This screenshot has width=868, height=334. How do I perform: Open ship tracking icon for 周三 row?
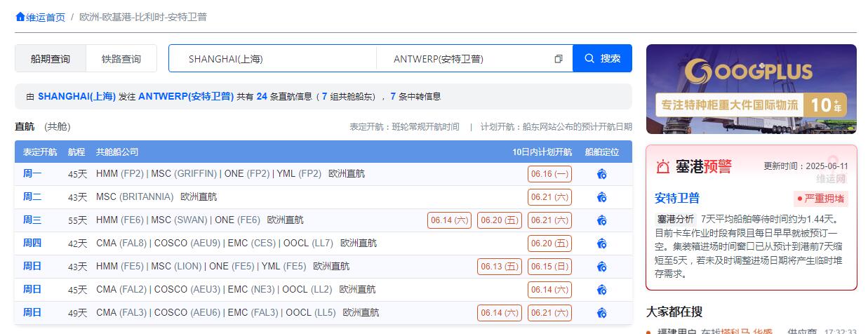[x=601, y=220]
